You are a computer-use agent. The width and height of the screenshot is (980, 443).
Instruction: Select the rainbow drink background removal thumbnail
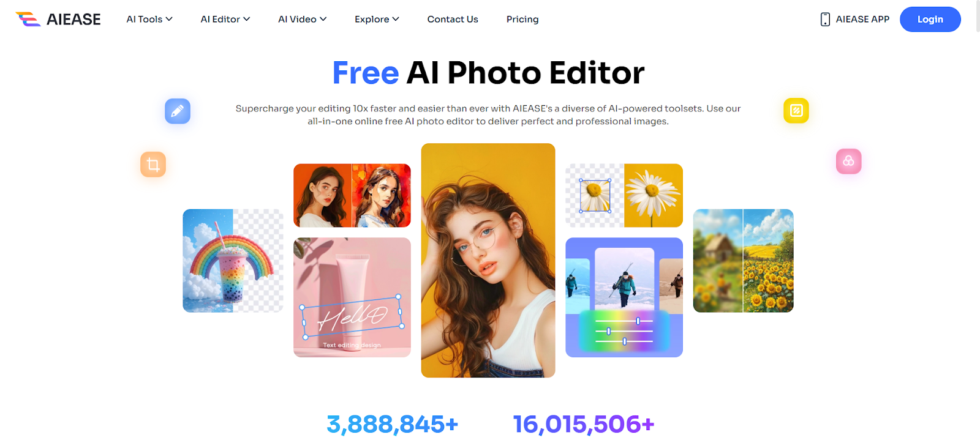click(x=233, y=261)
